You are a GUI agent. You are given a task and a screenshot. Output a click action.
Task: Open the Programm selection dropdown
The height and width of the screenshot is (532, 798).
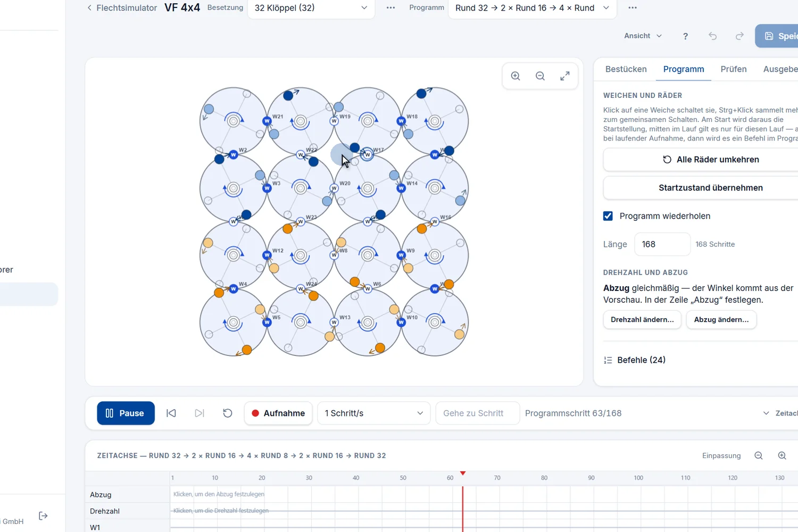[533, 8]
